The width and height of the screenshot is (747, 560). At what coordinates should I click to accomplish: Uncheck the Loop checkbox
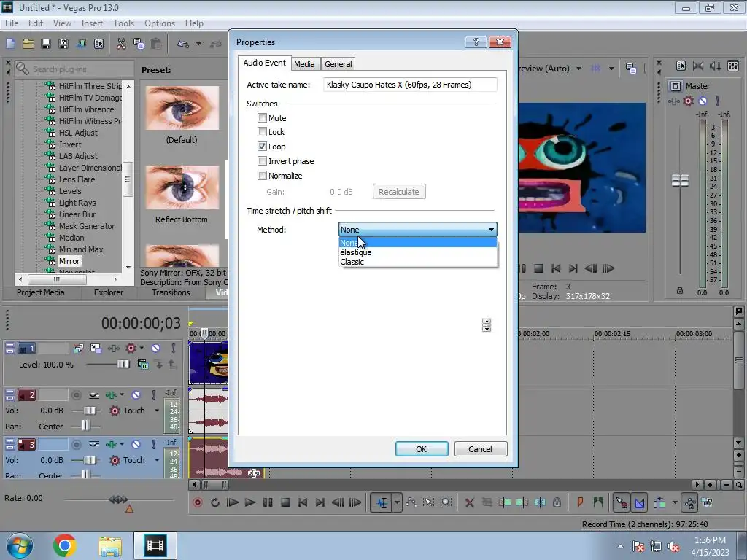coord(262,146)
